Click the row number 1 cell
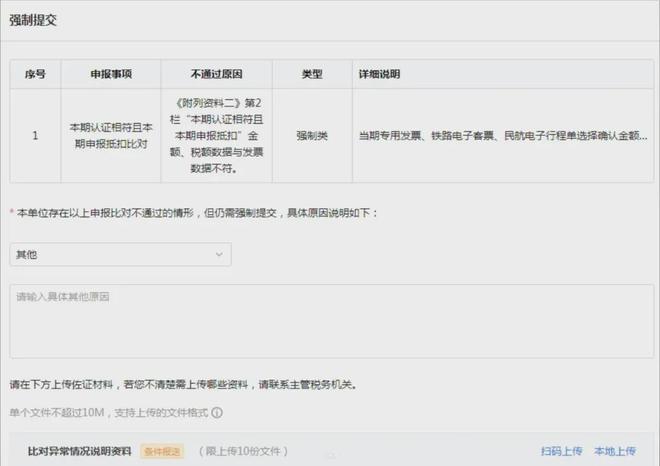 (x=35, y=136)
